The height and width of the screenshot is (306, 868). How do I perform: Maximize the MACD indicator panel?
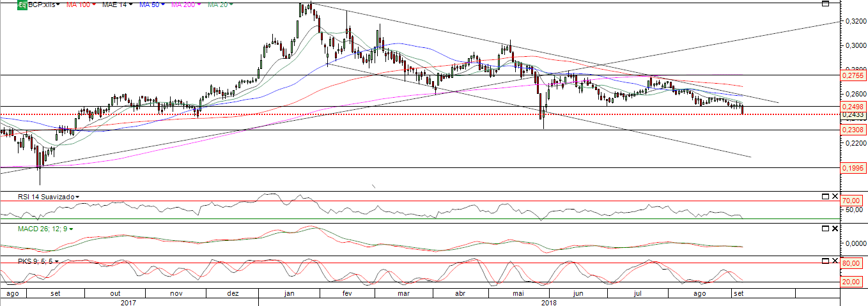pyautogui.click(x=825, y=228)
